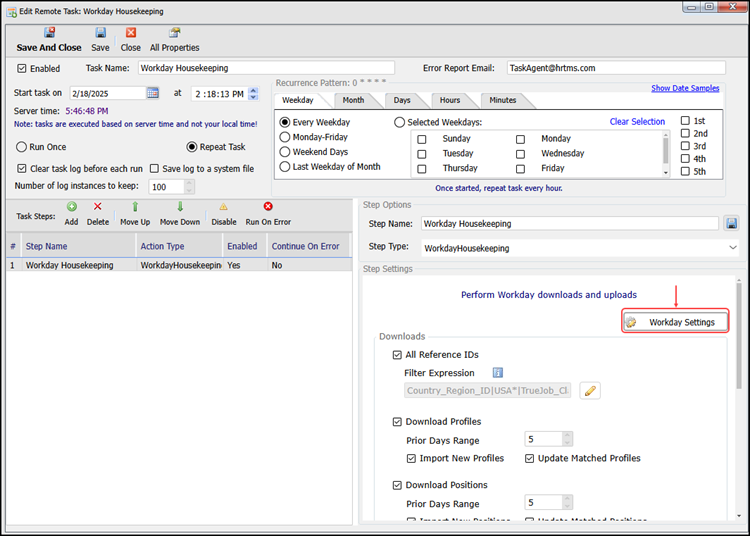Click the window title bar app icon
Image resolution: width=750 pixels, height=536 pixels.
coord(11,11)
